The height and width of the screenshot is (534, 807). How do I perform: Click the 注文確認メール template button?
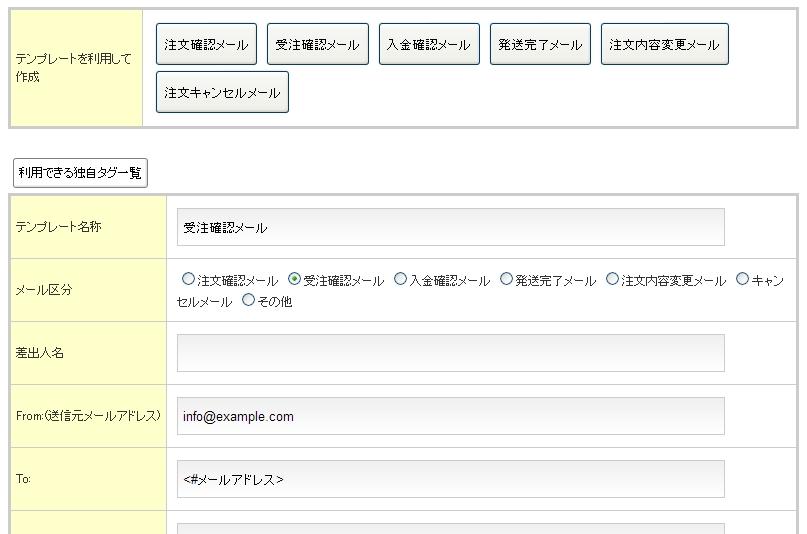[206, 45]
